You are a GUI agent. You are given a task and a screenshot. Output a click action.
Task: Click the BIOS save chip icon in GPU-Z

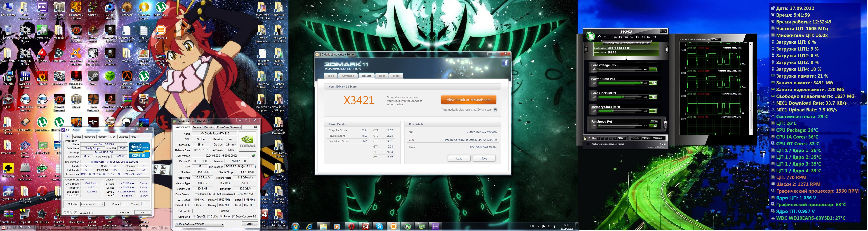coord(253,156)
